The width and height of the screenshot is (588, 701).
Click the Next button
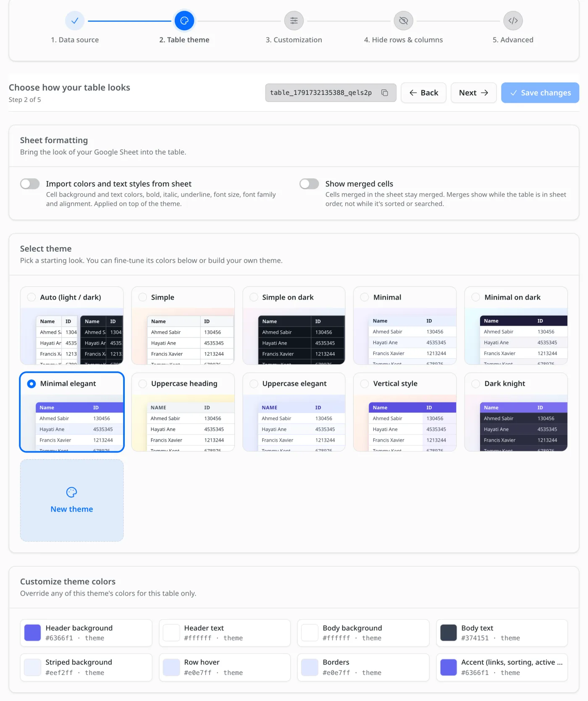(474, 93)
